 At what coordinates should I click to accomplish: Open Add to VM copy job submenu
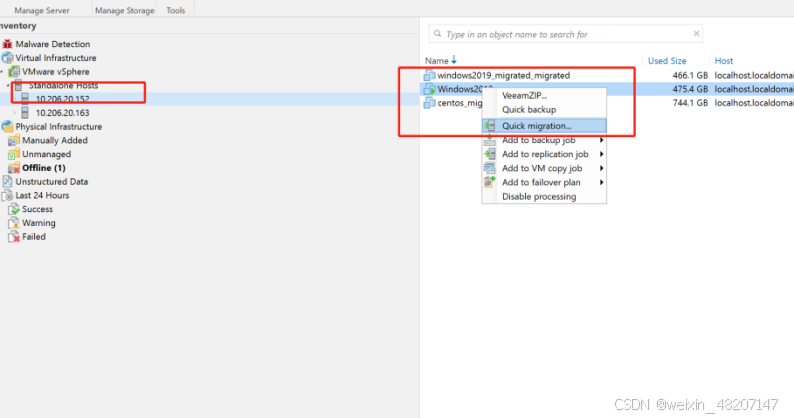pos(544,168)
